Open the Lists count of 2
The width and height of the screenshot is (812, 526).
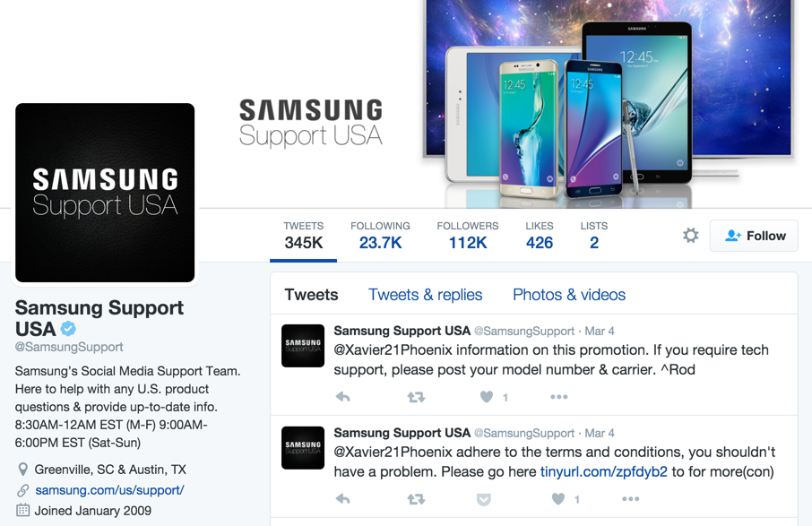click(x=594, y=236)
